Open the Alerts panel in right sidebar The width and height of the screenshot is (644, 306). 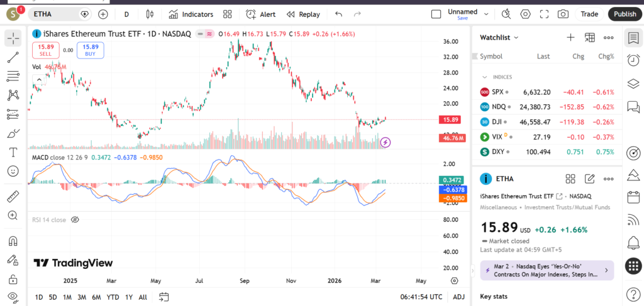click(x=633, y=61)
